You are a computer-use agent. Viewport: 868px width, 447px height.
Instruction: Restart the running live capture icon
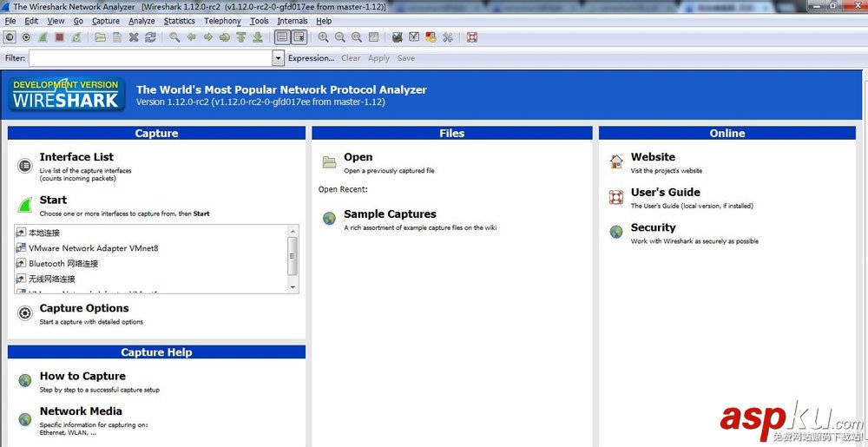coord(76,37)
